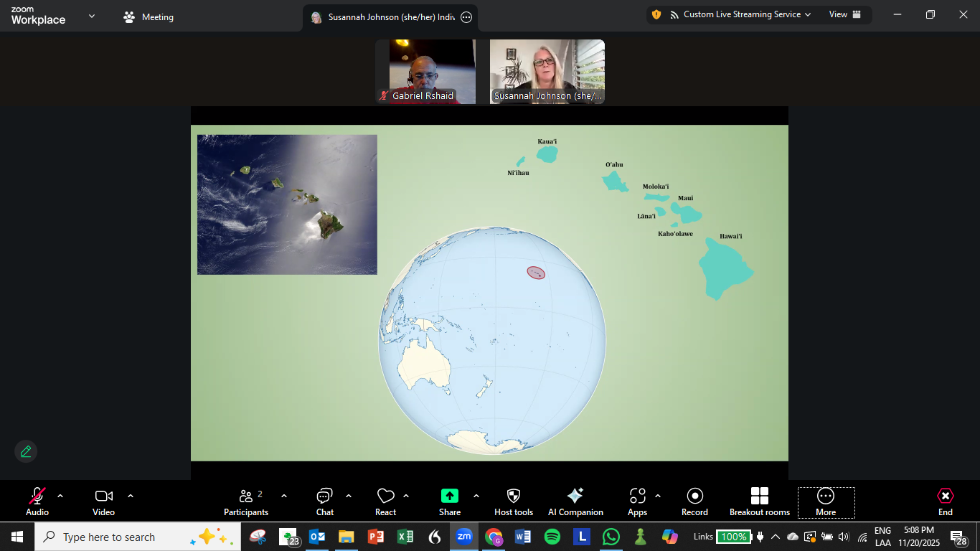980x551 pixels.
Task: Start recording with the Record button
Action: pyautogui.click(x=694, y=501)
